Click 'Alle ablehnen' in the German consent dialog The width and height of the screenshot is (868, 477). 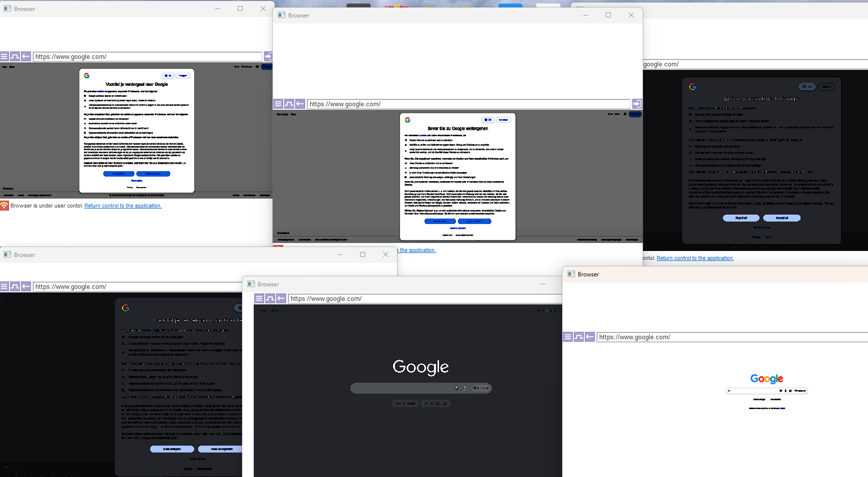pos(440,221)
